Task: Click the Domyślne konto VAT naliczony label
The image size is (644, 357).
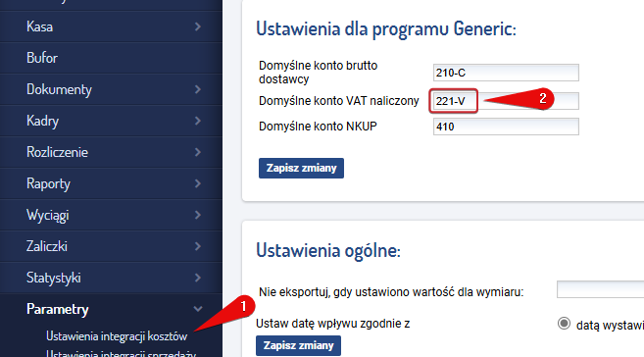Action: tap(339, 101)
